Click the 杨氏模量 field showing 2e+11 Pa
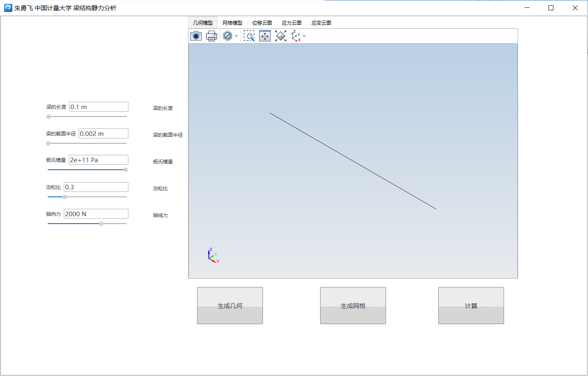The image size is (588, 376). (x=99, y=160)
